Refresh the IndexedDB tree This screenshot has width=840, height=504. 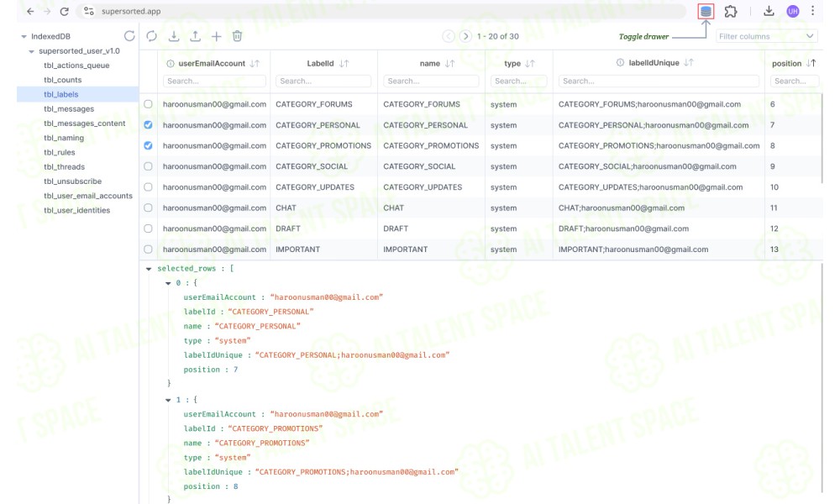pos(129,36)
